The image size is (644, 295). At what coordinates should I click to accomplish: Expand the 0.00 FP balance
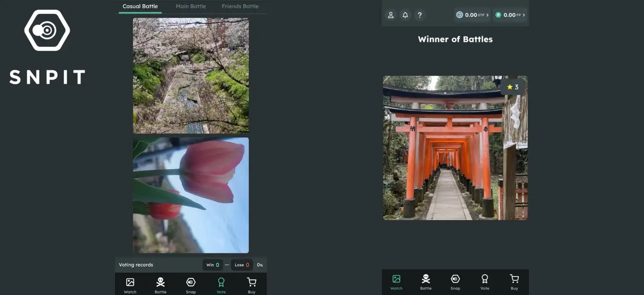pyautogui.click(x=510, y=15)
